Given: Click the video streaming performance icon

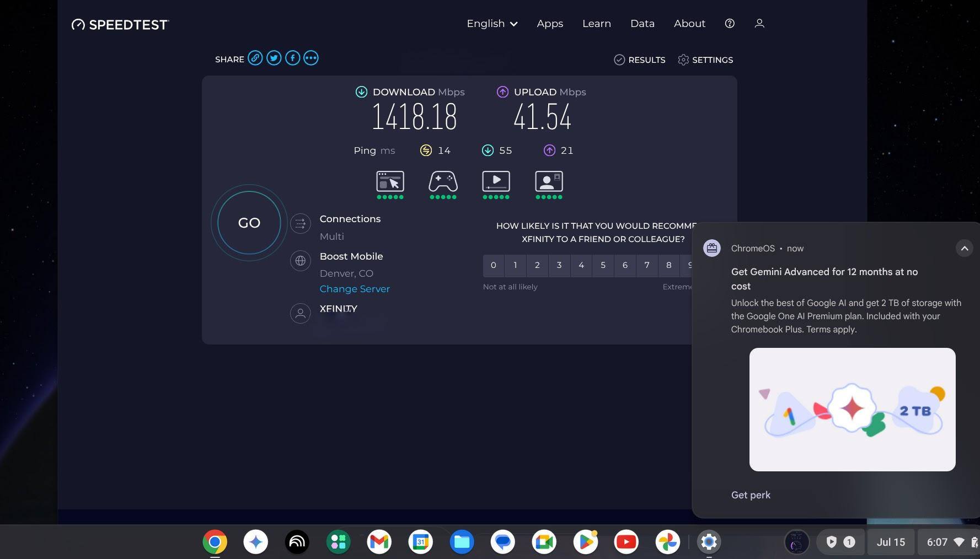Looking at the screenshot, I should (x=496, y=182).
